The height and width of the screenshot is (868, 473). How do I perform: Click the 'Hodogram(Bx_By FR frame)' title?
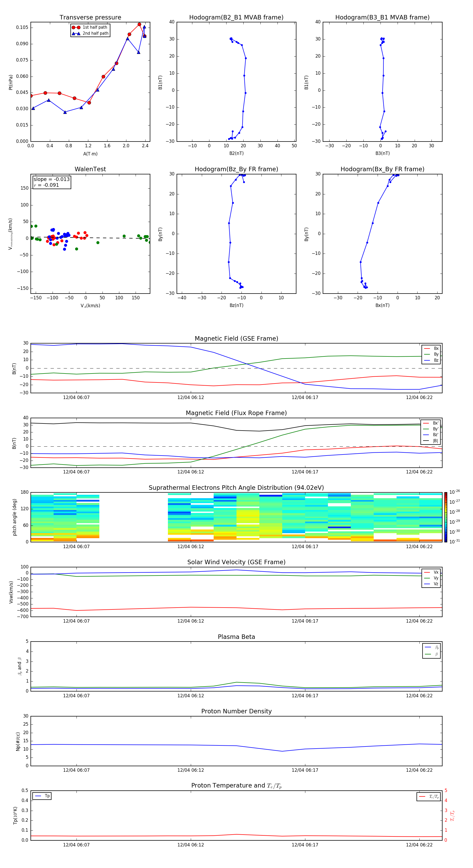(382, 169)
